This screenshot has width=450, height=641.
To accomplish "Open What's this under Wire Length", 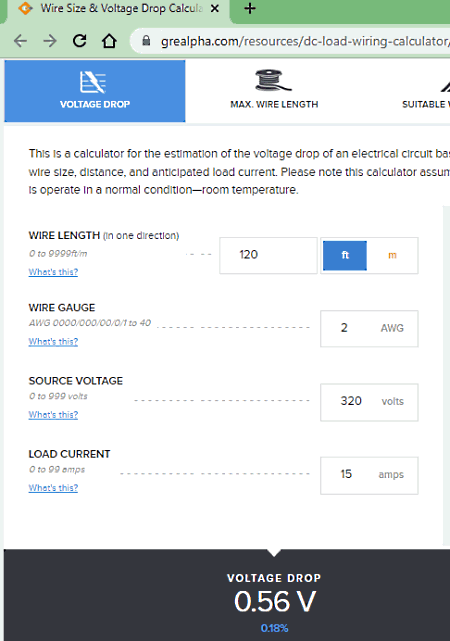I will click(53, 272).
